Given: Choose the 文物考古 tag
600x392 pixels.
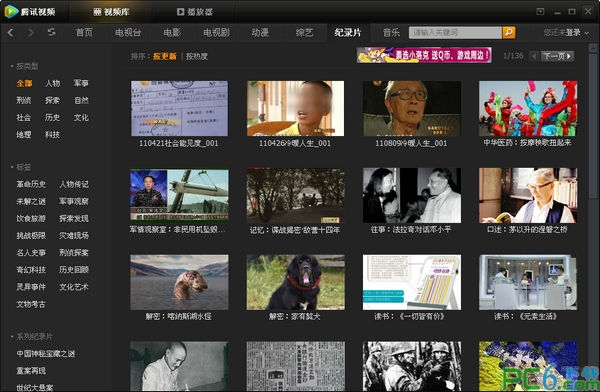Looking at the screenshot, I should 31,304.
